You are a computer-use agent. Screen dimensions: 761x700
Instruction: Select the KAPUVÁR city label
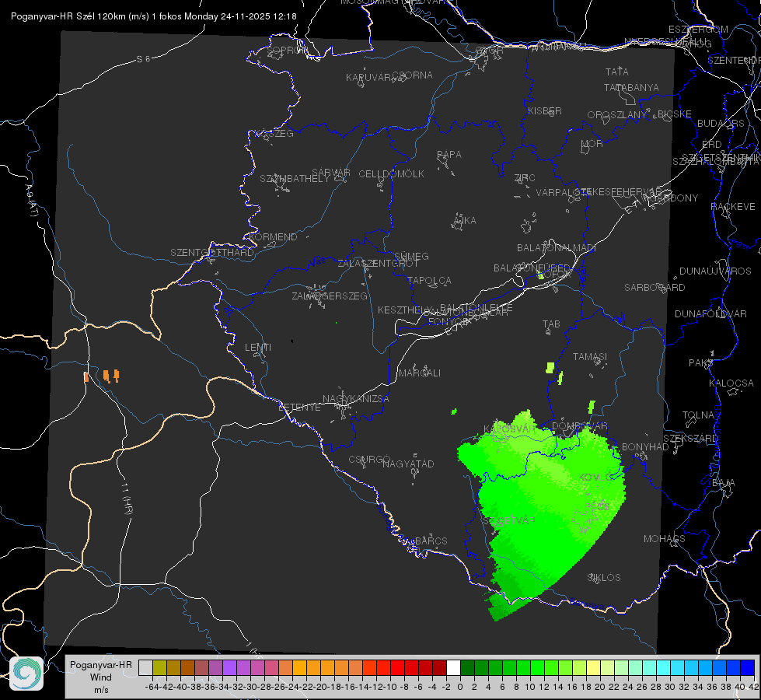(x=369, y=77)
